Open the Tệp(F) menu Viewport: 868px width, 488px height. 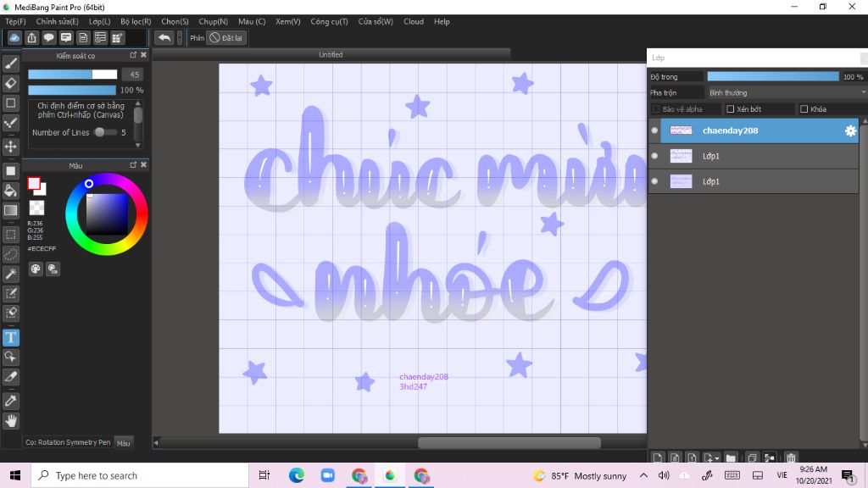tap(15, 21)
